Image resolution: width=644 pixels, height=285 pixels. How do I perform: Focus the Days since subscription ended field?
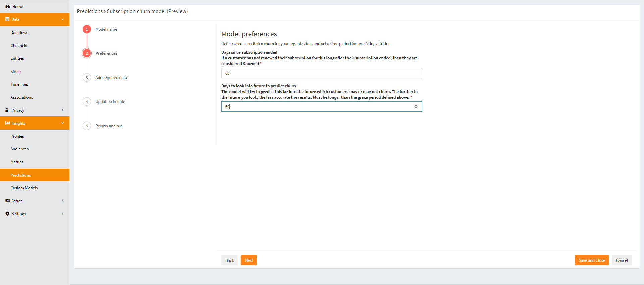tap(322, 73)
